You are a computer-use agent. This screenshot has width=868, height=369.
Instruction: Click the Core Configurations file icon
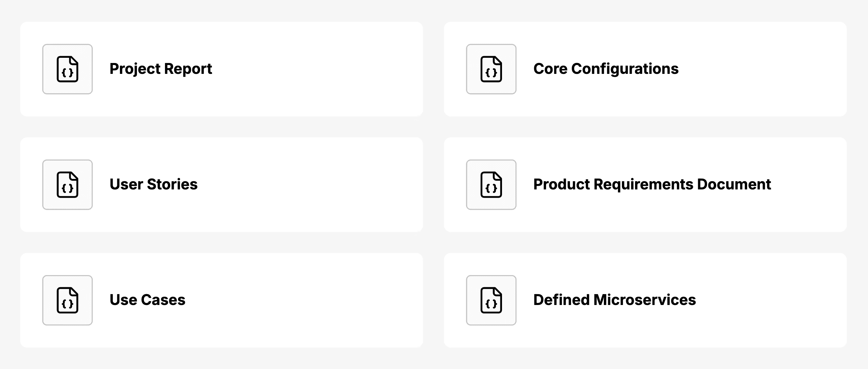tap(491, 69)
